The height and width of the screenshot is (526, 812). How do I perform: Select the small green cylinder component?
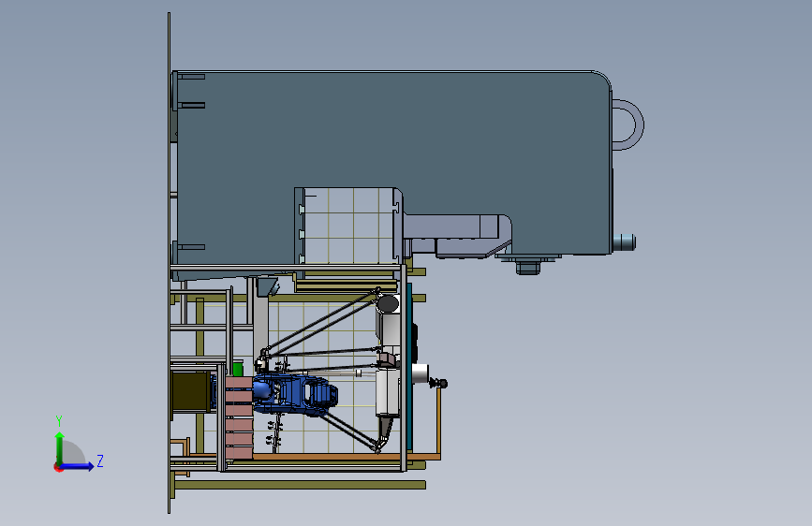point(238,369)
